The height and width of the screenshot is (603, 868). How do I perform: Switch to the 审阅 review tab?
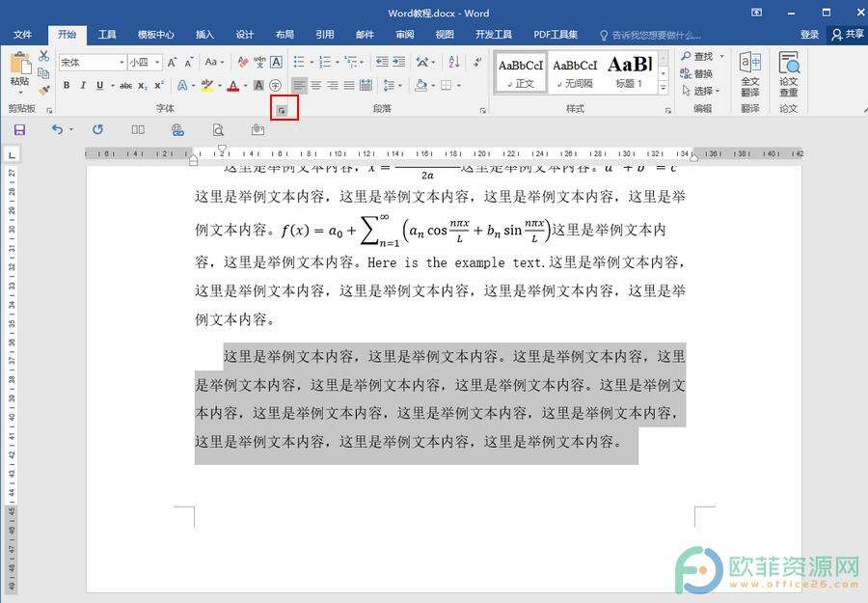[x=405, y=35]
